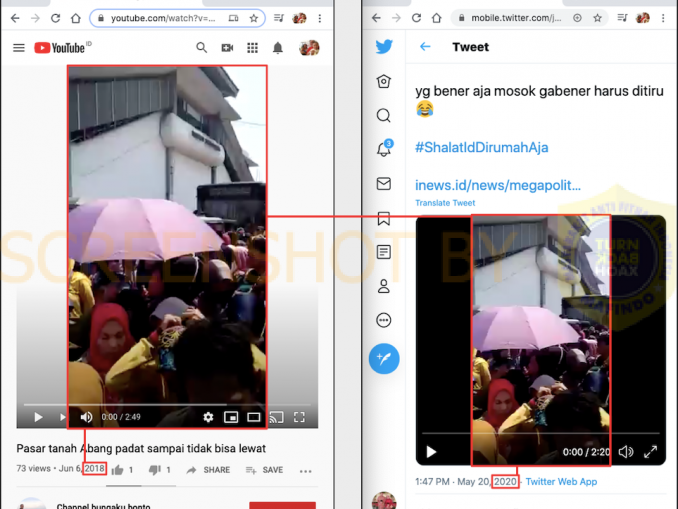
Task: Open Twitter Home from sidebar
Action: [x=384, y=81]
